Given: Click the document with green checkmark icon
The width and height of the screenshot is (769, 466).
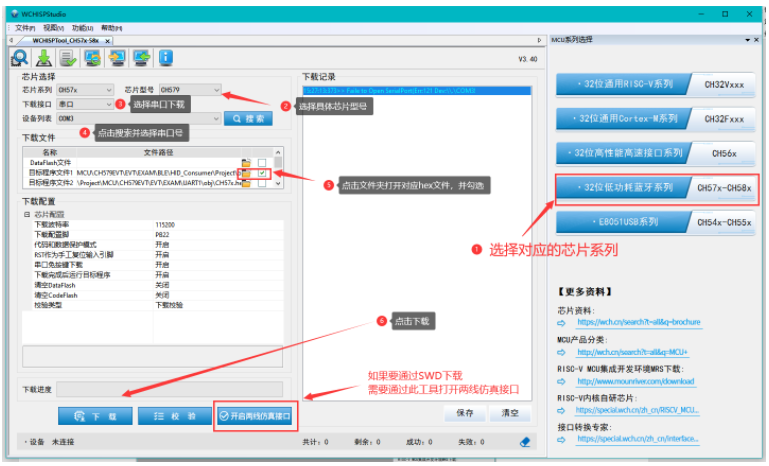Looking at the screenshot, I should pos(68,58).
